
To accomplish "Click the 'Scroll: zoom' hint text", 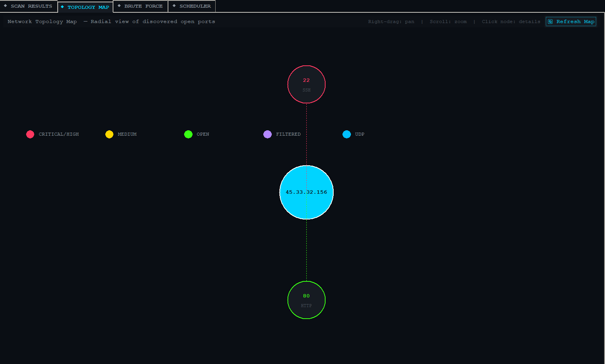I will point(448,22).
